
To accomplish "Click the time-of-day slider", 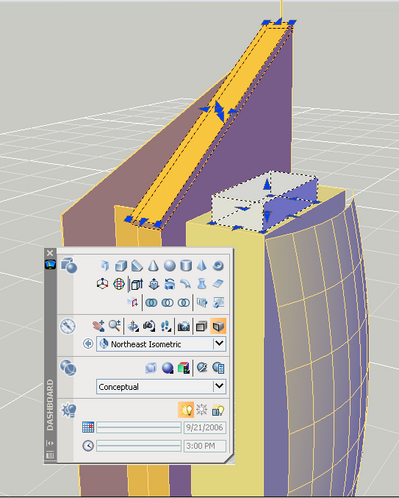I will pyautogui.click(x=139, y=446).
